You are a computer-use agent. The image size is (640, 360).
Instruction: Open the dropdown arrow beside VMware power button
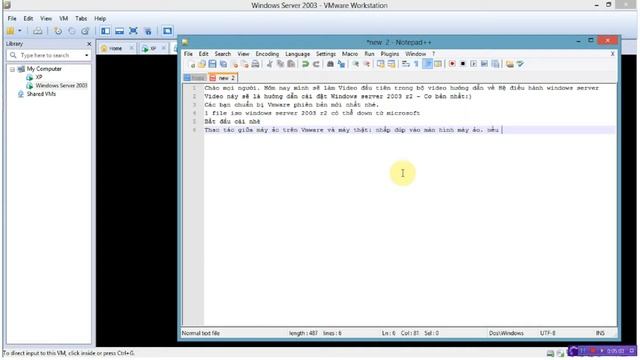(19, 31)
